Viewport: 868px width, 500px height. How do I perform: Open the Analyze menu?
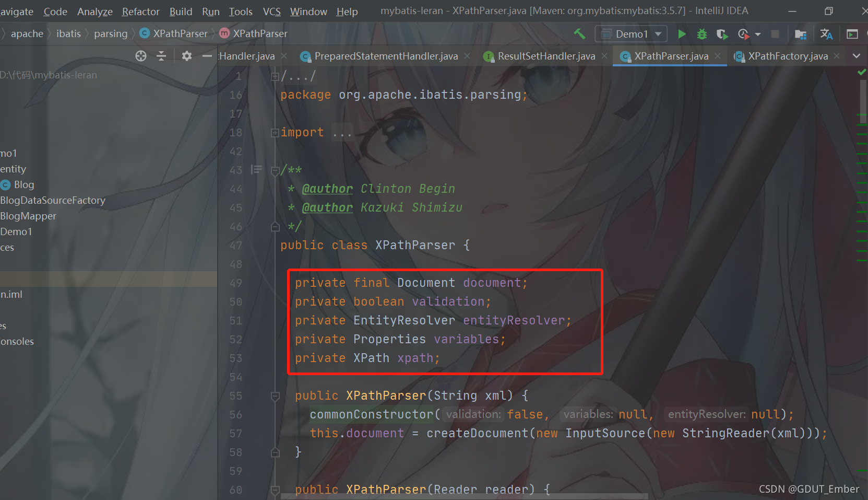95,11
